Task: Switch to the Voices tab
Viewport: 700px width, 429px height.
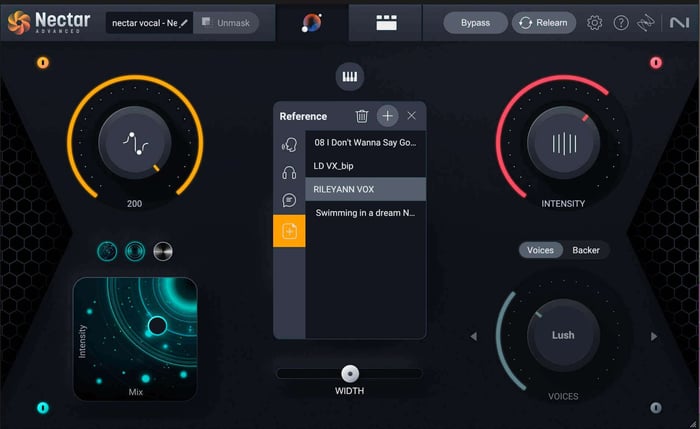Action: pyautogui.click(x=540, y=250)
